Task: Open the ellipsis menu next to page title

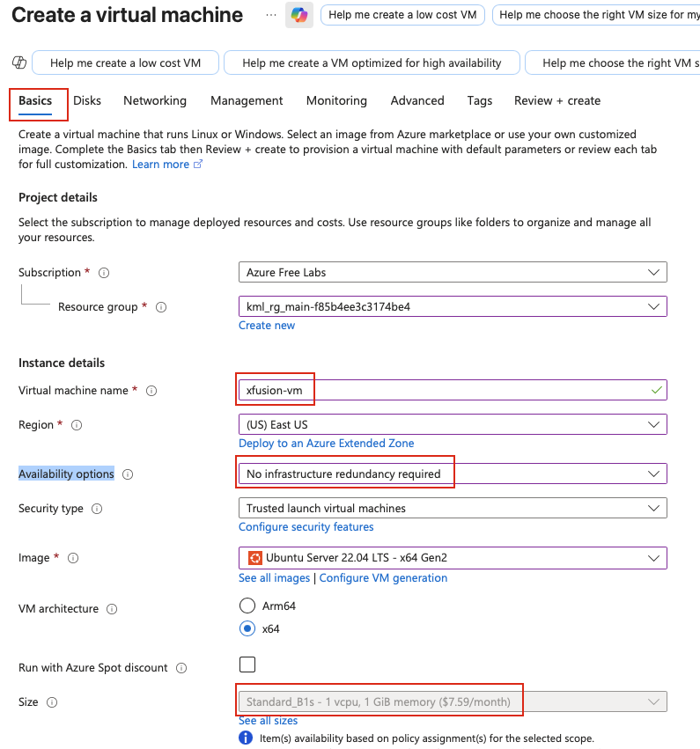Action: (x=271, y=15)
